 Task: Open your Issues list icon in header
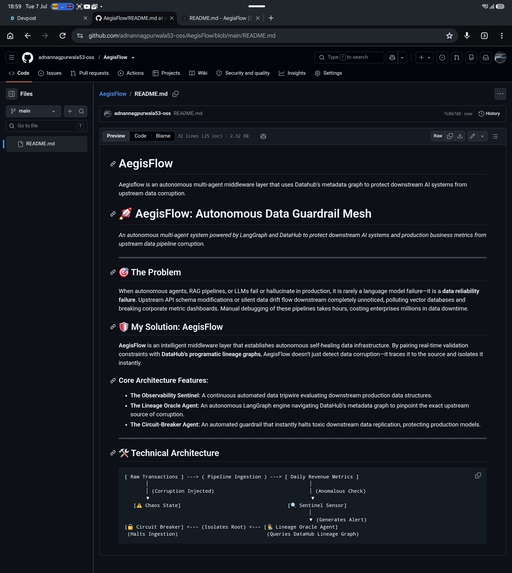coord(442,57)
